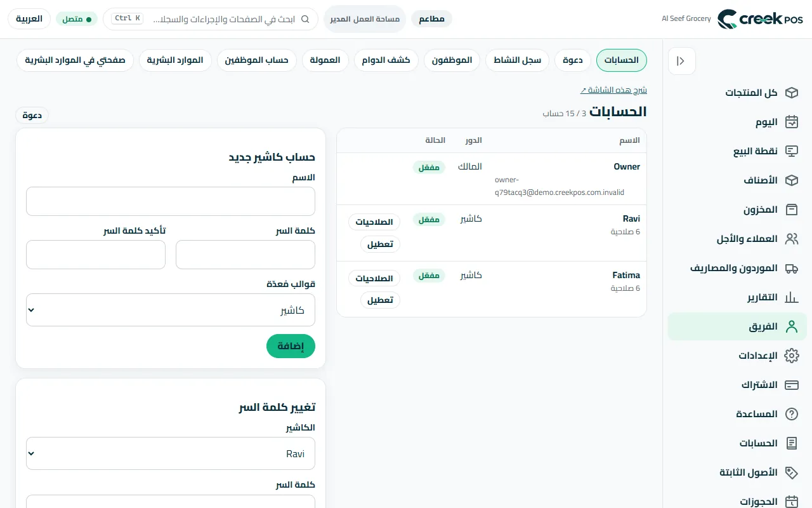The height and width of the screenshot is (508, 812).
Task: Open permissions for Ravi
Action: [374, 222]
